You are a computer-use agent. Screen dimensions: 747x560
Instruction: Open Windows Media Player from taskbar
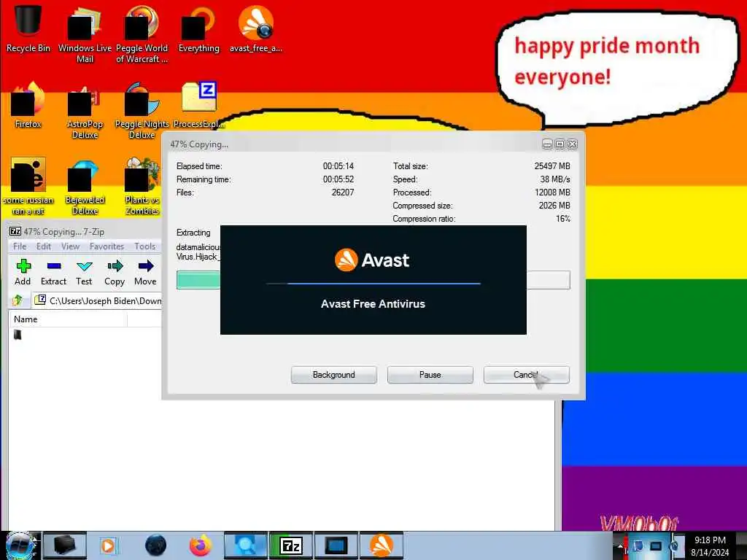108,545
